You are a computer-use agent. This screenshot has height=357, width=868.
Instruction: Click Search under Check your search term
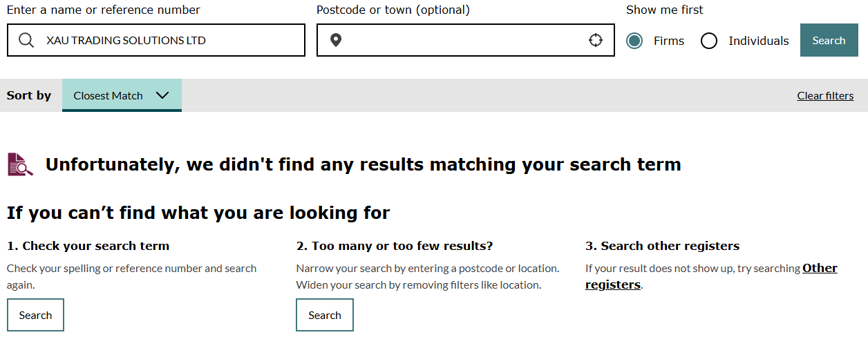[35, 315]
